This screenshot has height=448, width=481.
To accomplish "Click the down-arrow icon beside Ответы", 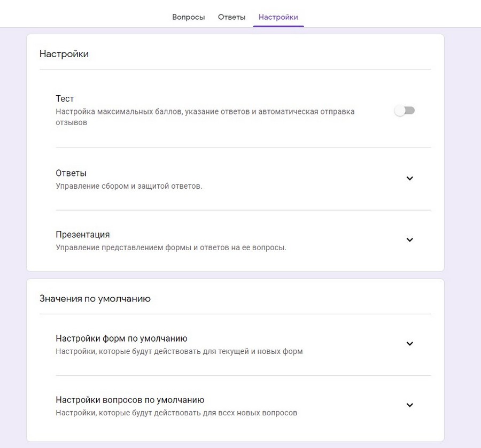I will coord(410,179).
